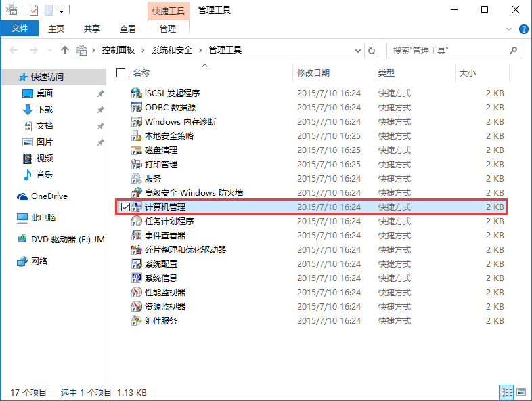Uncheck the 计算机管理 item checkbox
This screenshot has height=401, width=532.
[125, 207]
